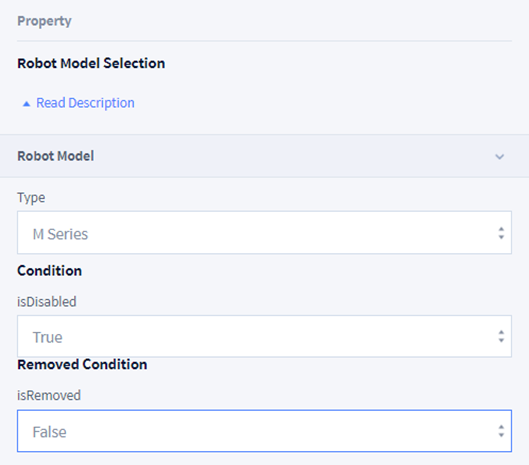
Task: Click the isDisabled field label
Action: click(47, 301)
